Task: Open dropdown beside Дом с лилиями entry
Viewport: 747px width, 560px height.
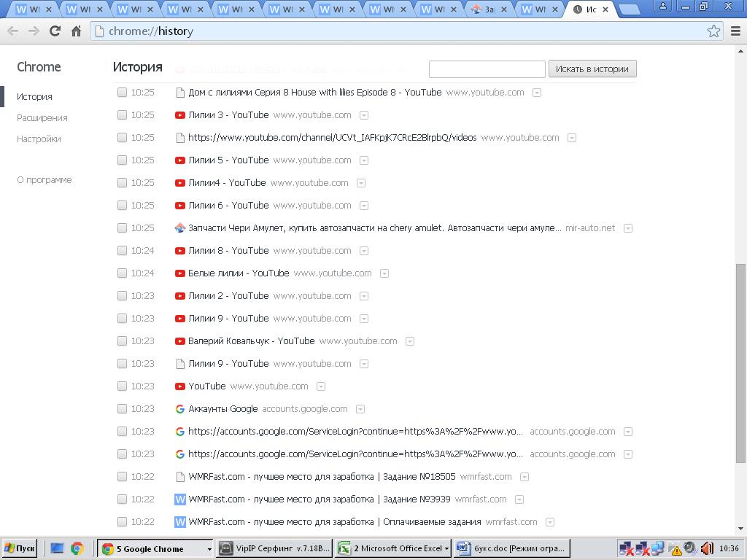Action: point(537,93)
